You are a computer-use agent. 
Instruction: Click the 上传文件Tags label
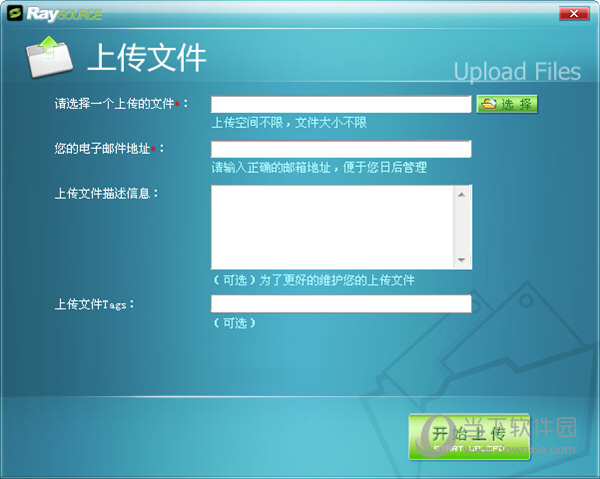coord(94,304)
